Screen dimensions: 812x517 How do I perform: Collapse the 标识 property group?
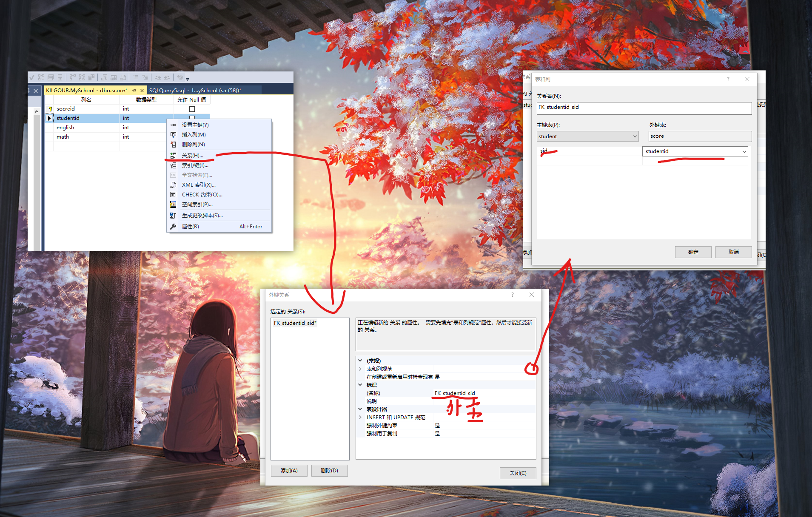[x=360, y=385]
